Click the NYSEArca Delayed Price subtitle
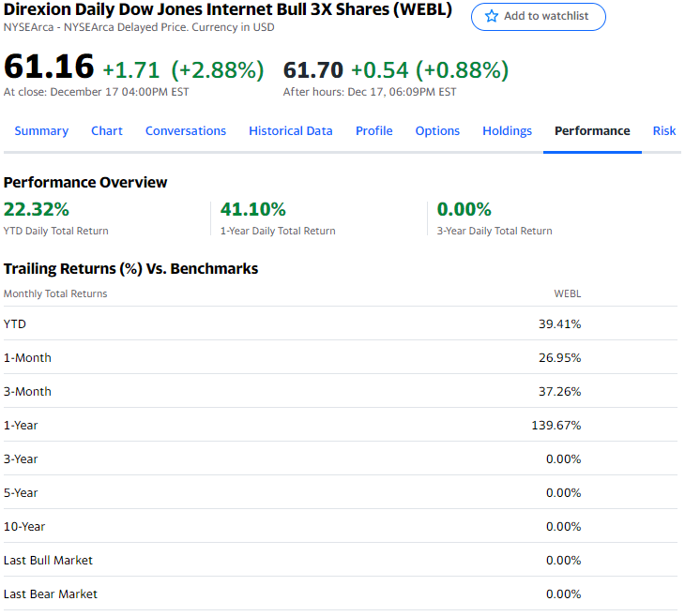 [x=139, y=27]
